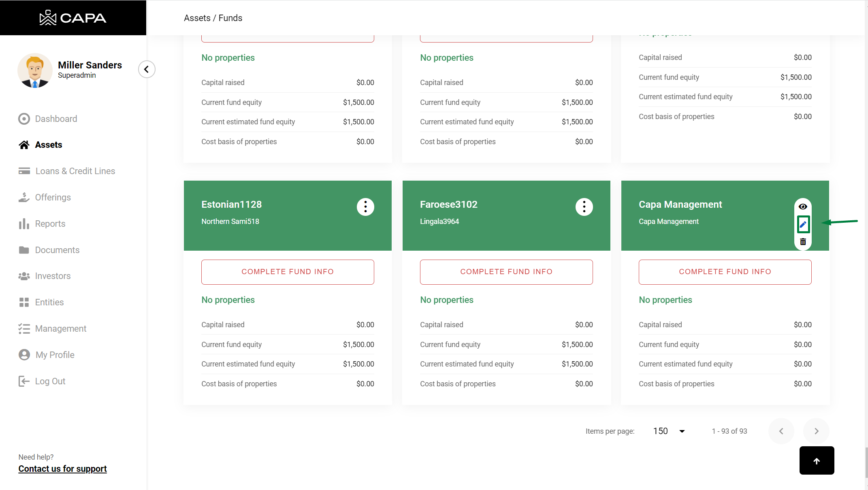Image resolution: width=868 pixels, height=490 pixels.
Task: Click the scroll-to-top arrow button
Action: [x=817, y=461]
